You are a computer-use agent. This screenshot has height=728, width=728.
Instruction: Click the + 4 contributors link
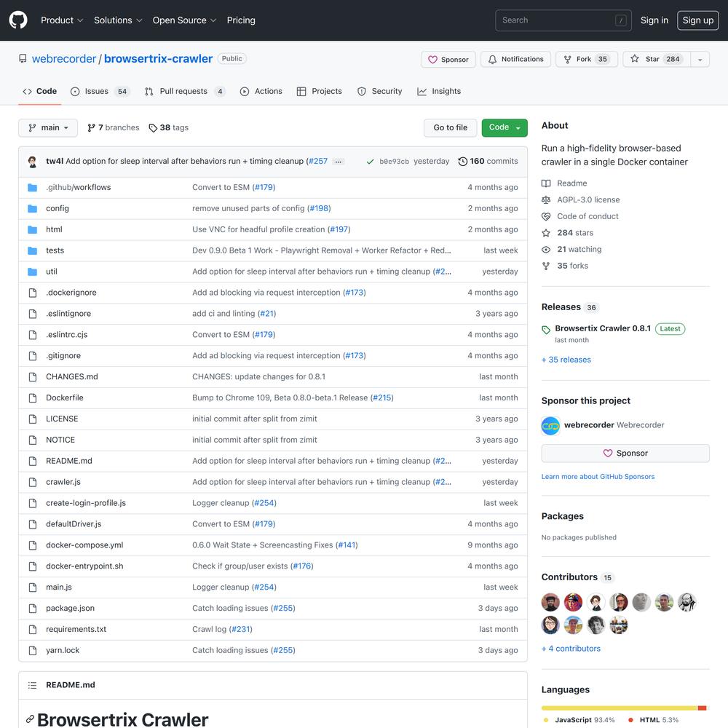click(571, 649)
